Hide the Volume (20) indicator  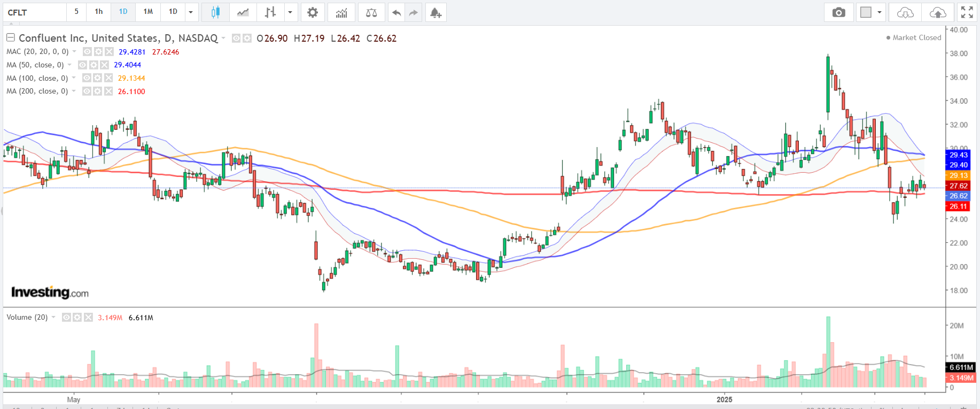click(x=67, y=318)
